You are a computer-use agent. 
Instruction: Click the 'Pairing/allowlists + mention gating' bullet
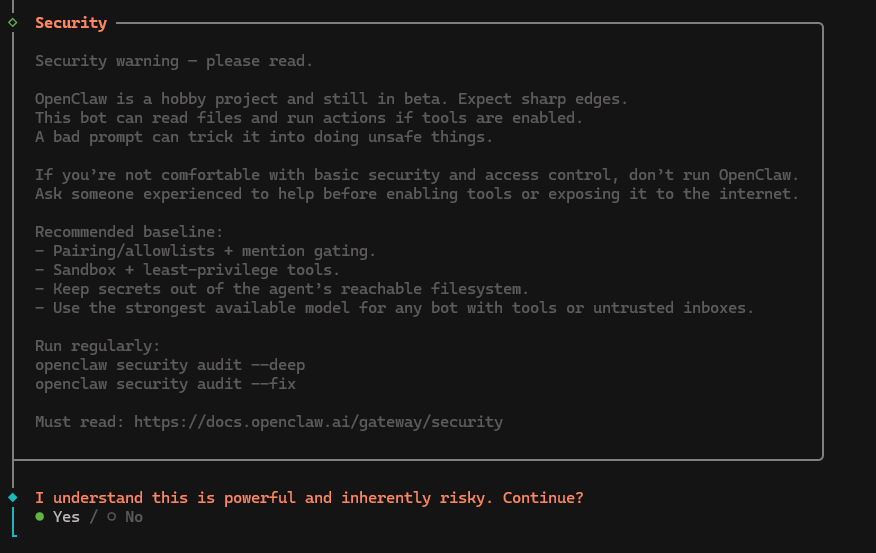205,251
